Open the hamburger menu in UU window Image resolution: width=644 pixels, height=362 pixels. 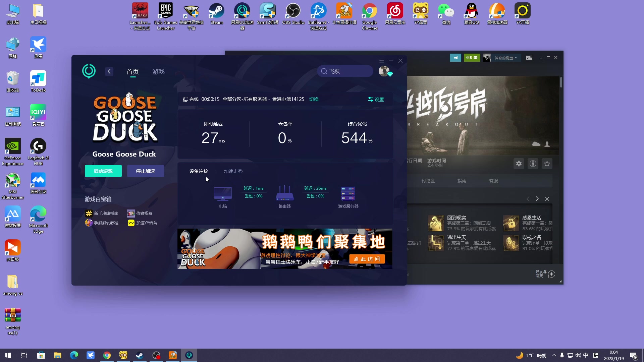coord(381,61)
